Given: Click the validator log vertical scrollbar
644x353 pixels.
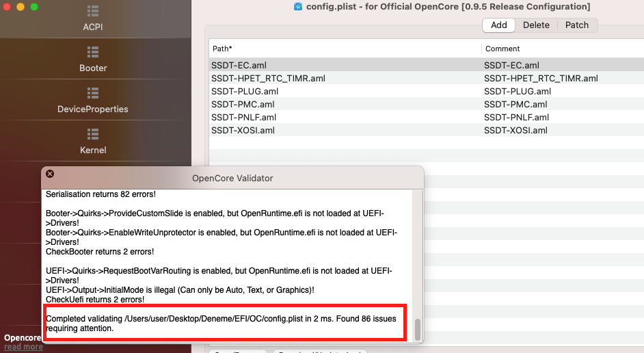Looking at the screenshot, I should pos(418,330).
